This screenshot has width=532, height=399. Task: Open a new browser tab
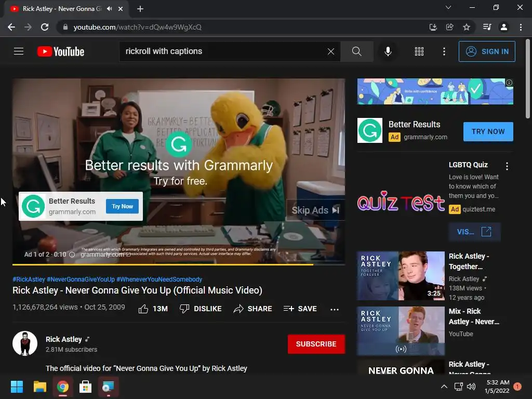tap(140, 9)
